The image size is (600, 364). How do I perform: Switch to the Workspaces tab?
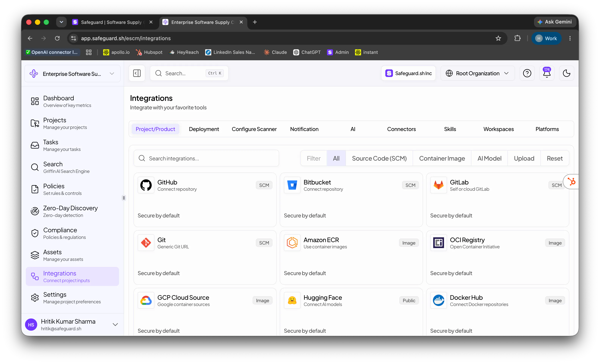[x=499, y=129]
